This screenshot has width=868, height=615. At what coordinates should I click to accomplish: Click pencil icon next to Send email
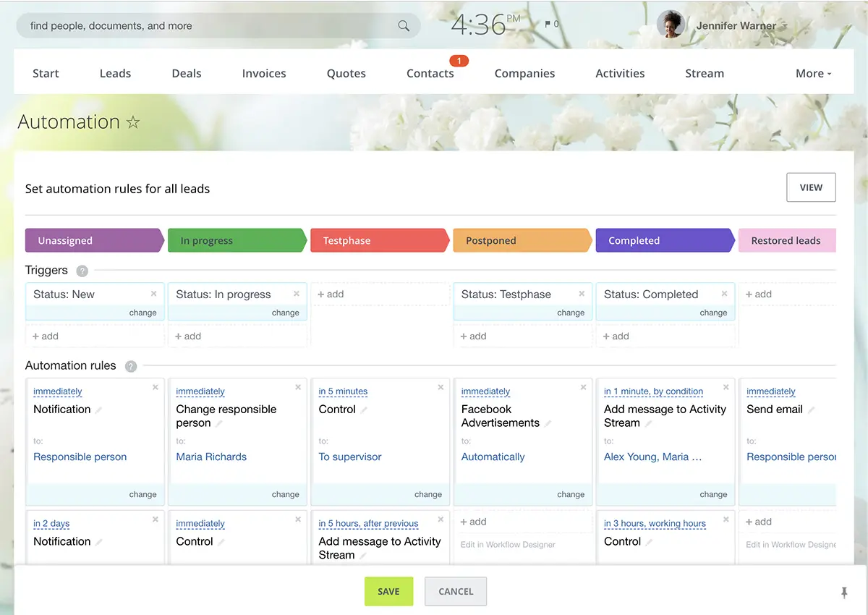pyautogui.click(x=812, y=410)
